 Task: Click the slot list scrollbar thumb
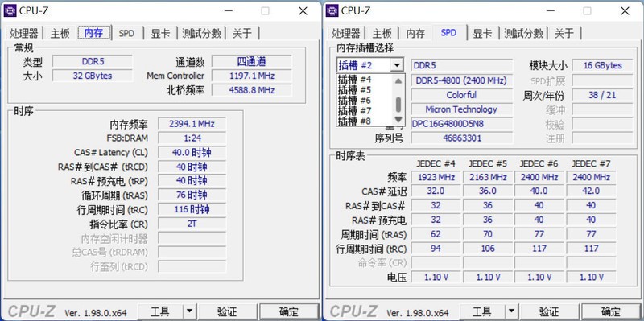[398, 105]
